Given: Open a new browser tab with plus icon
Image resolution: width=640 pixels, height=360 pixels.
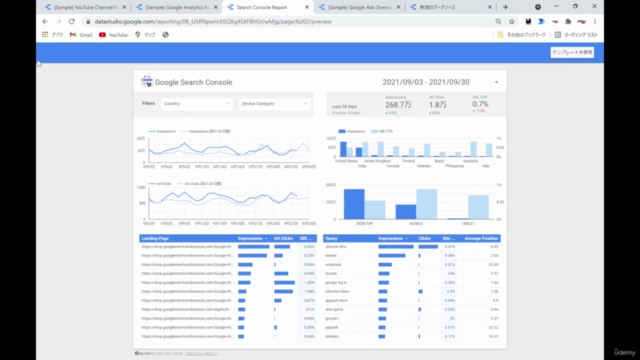Looking at the screenshot, I should coord(505,7).
